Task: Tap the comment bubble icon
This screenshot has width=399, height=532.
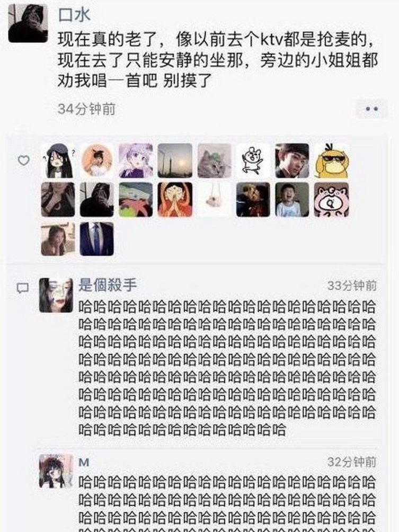Action: pos(23,288)
